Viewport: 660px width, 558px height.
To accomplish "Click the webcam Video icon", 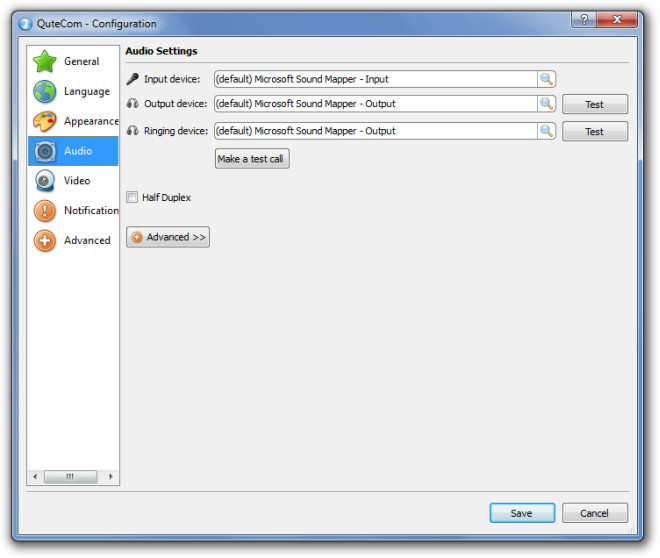I will [x=45, y=181].
